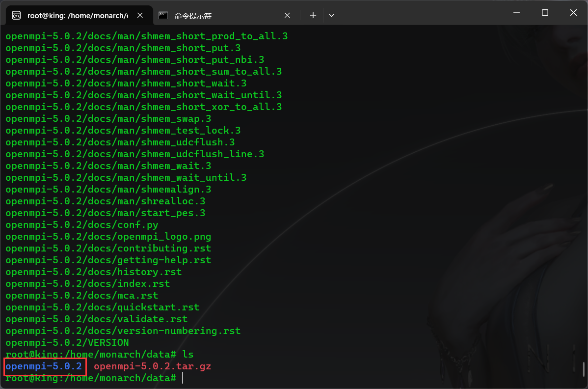Click the last prompt line with the cursor

94,378
